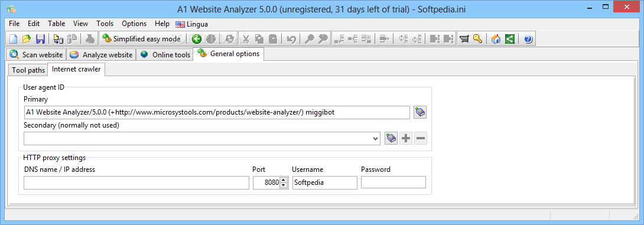Click the undo arrow icon
This screenshot has width=644, height=225.
291,39
